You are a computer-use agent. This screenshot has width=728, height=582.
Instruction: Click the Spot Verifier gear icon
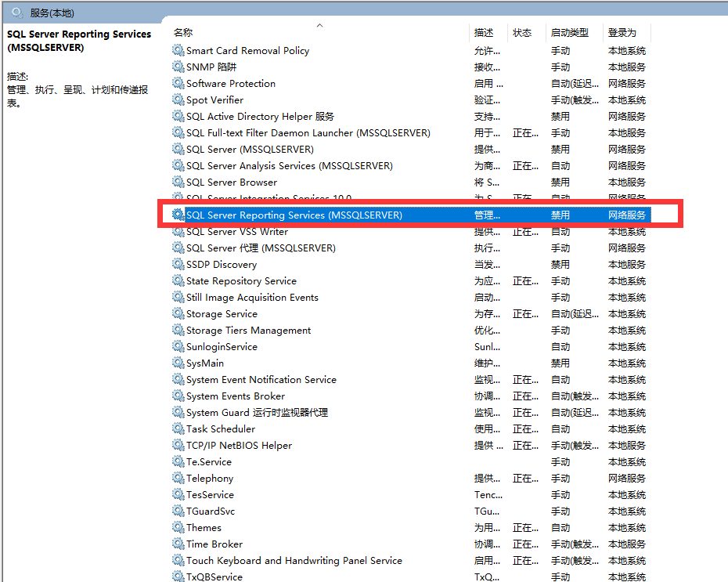[178, 99]
